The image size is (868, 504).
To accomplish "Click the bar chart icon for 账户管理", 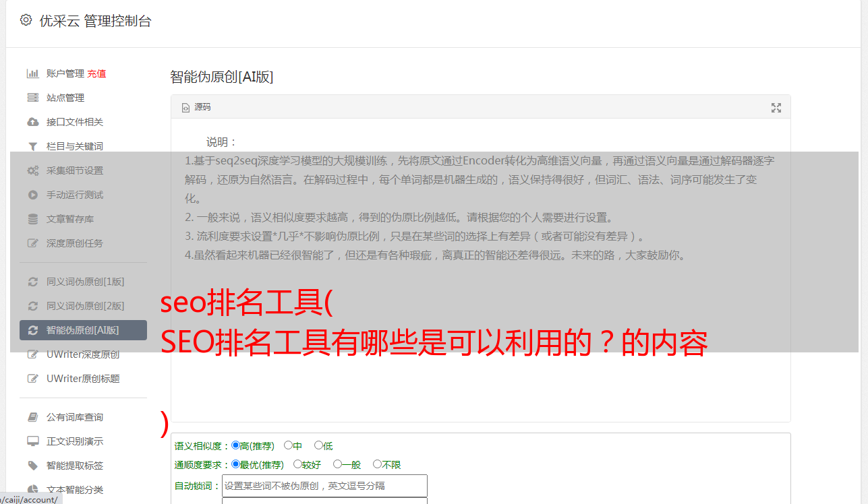I will click(32, 73).
